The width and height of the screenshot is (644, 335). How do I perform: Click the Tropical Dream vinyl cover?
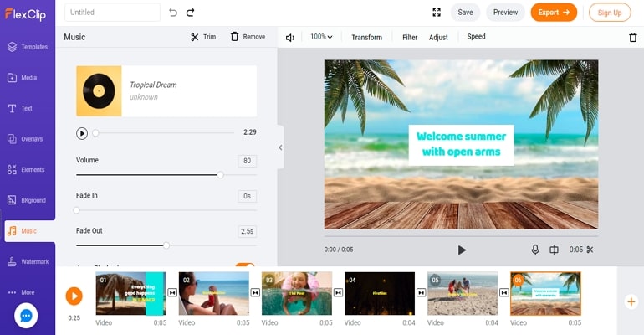click(x=99, y=90)
